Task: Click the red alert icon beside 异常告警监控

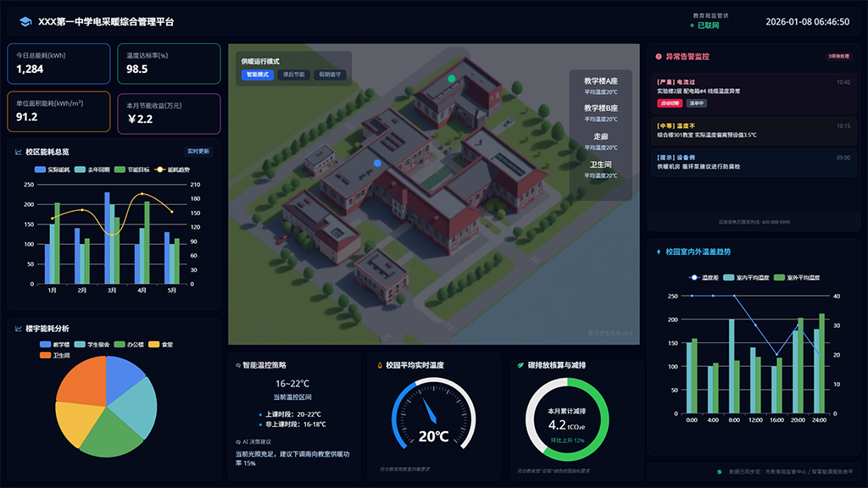Action: pyautogui.click(x=659, y=57)
